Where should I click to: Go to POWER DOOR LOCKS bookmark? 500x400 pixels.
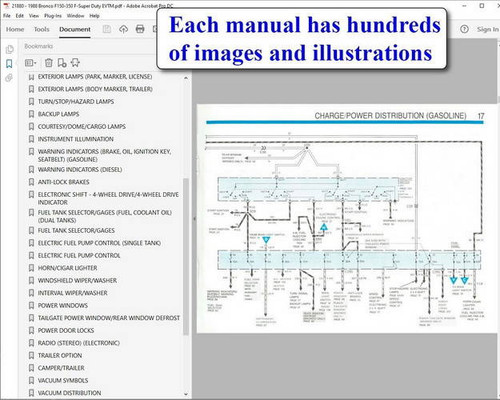66,331
